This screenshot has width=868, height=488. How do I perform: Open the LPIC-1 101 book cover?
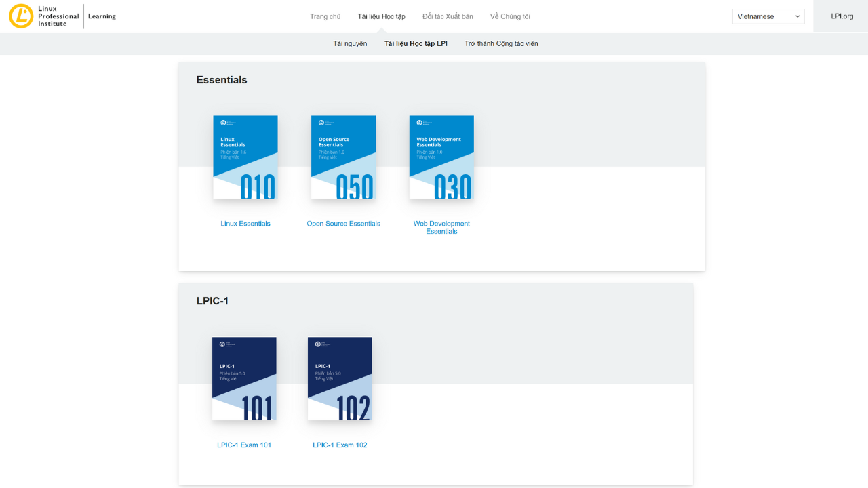click(244, 379)
